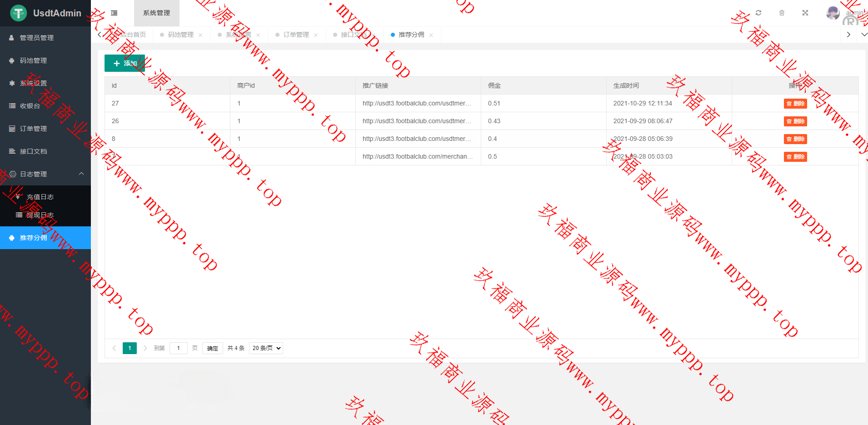Toggle fullscreen with the expand icon
The height and width of the screenshot is (425, 868).
pos(805,13)
